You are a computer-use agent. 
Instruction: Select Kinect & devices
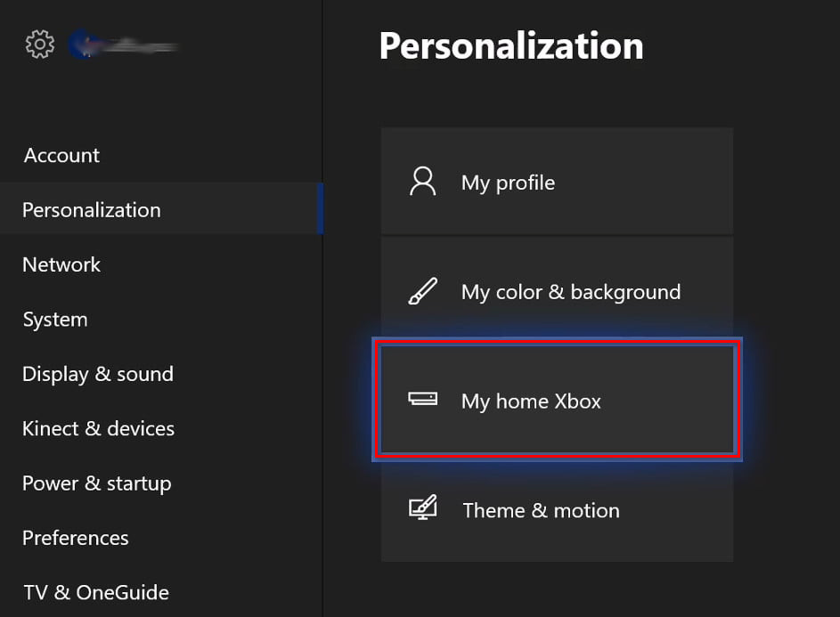tap(98, 428)
